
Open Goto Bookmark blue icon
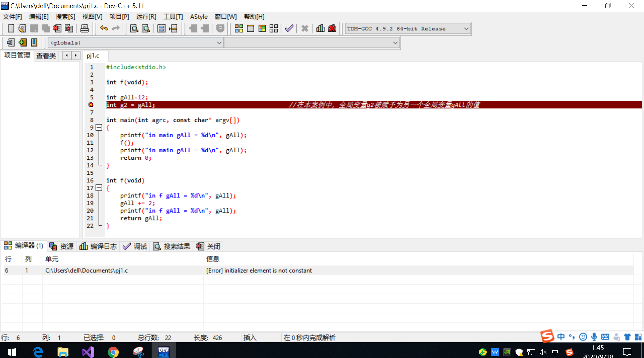click(x=34, y=43)
